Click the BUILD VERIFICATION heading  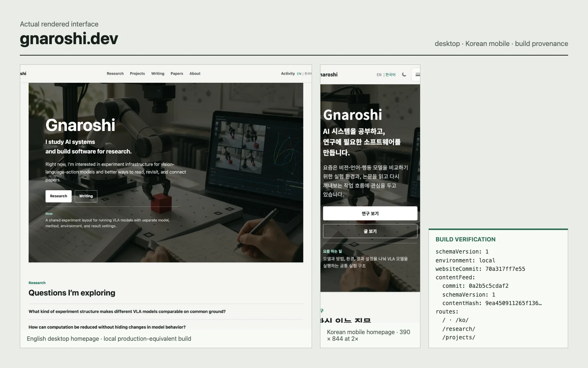click(x=465, y=239)
